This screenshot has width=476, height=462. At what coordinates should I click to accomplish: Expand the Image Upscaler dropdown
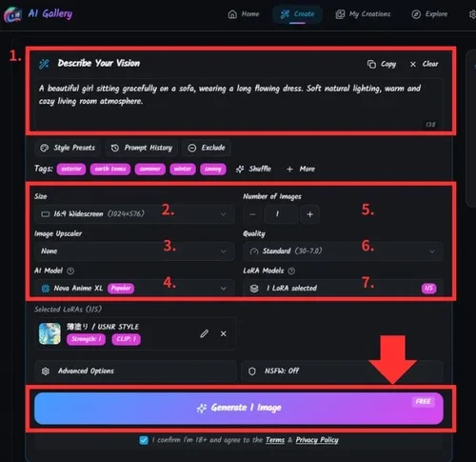point(134,251)
